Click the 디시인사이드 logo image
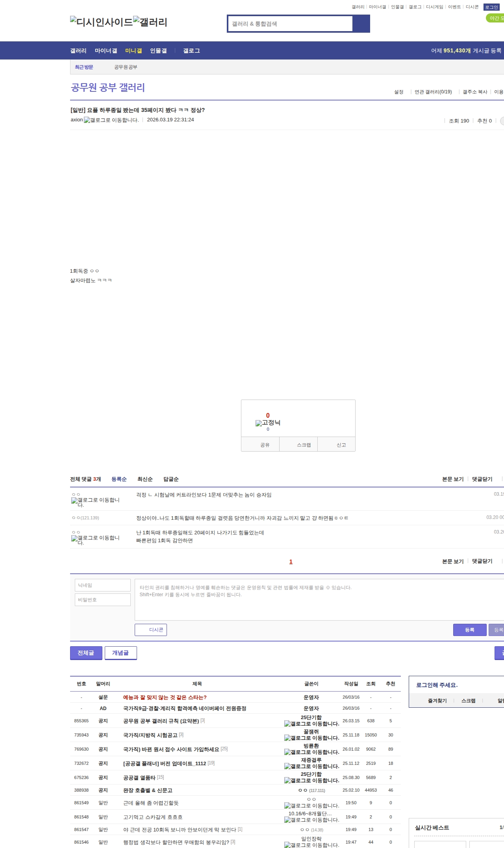Screen dimensions: 504x848 pos(102,22)
